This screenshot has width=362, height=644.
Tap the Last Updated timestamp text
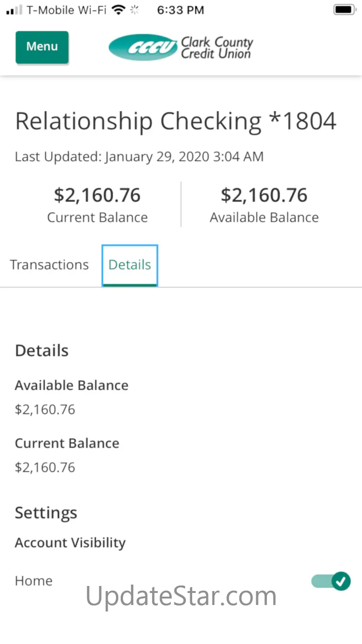point(139,157)
